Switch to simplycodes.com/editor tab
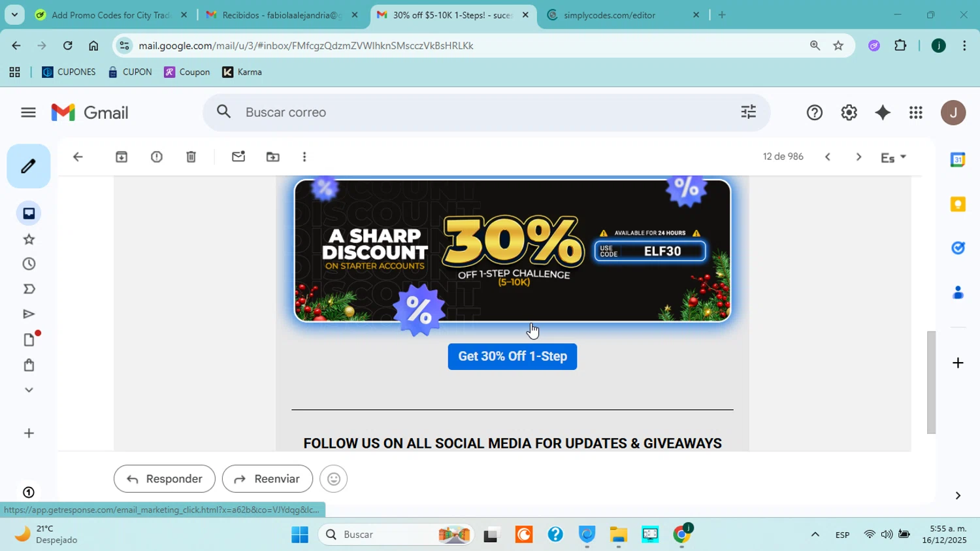This screenshot has height=551, width=980. pyautogui.click(x=623, y=15)
